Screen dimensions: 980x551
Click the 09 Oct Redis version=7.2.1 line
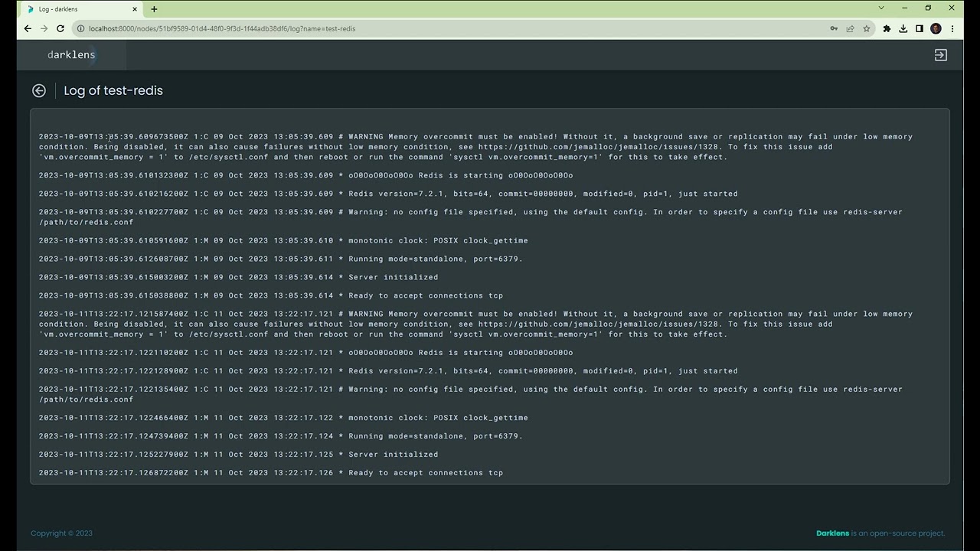coord(388,194)
